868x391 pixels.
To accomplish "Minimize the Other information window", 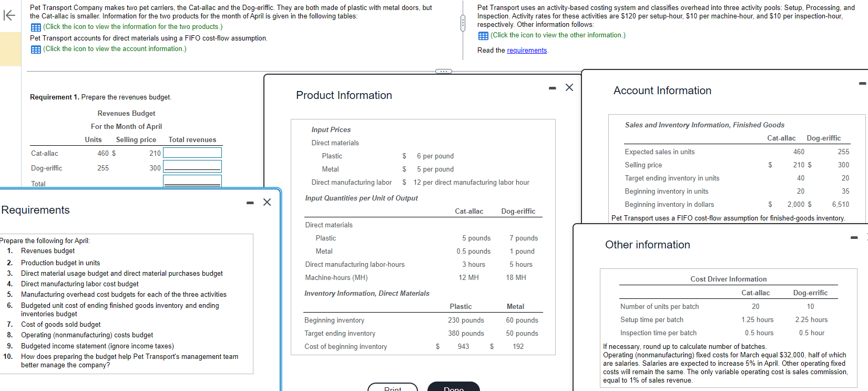I will (x=854, y=238).
